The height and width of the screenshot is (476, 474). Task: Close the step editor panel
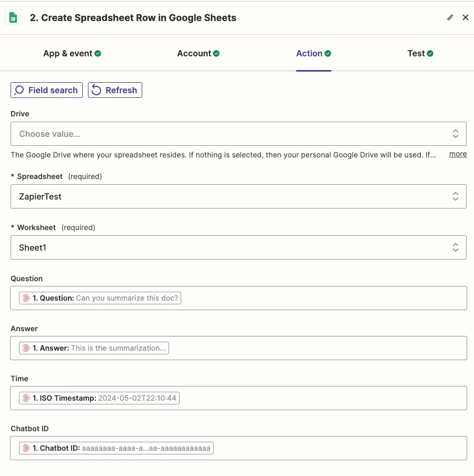coord(466,17)
